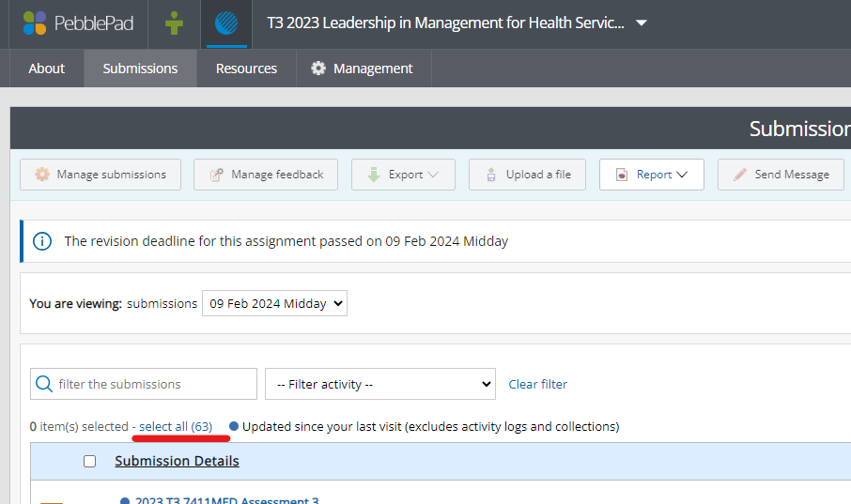This screenshot has height=504, width=851.
Task: Expand the Export dropdown button
Action: [403, 175]
